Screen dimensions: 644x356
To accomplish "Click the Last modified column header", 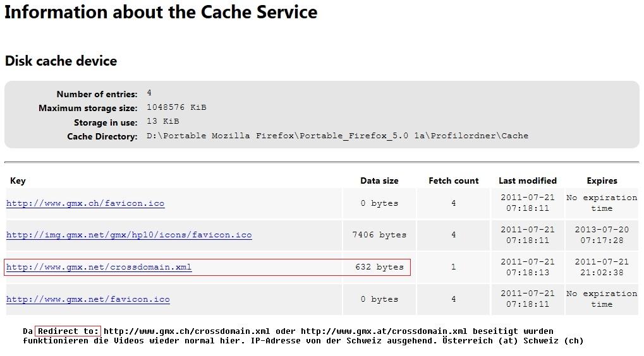I will (x=527, y=181).
